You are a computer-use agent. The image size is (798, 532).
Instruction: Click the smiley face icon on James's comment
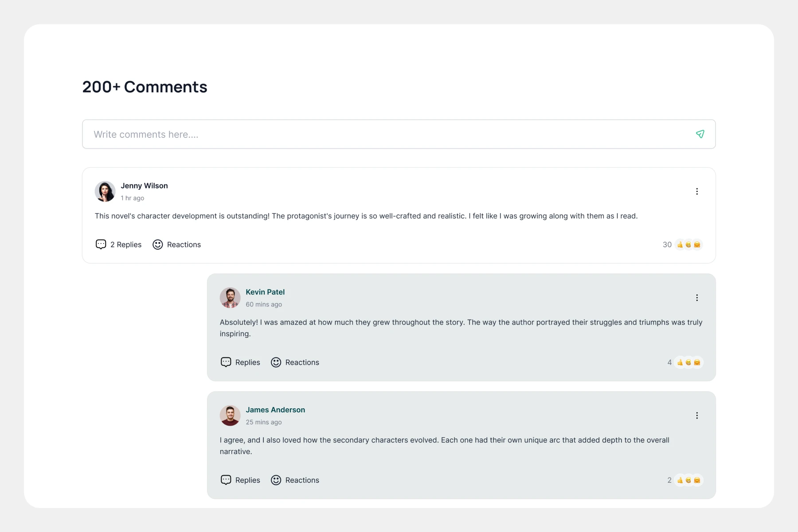tap(276, 480)
